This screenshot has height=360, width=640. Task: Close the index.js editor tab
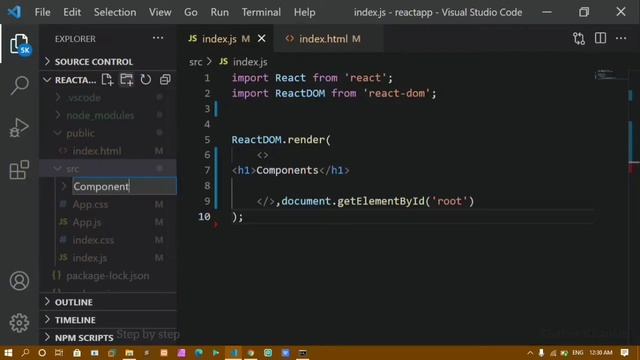pos(262,39)
